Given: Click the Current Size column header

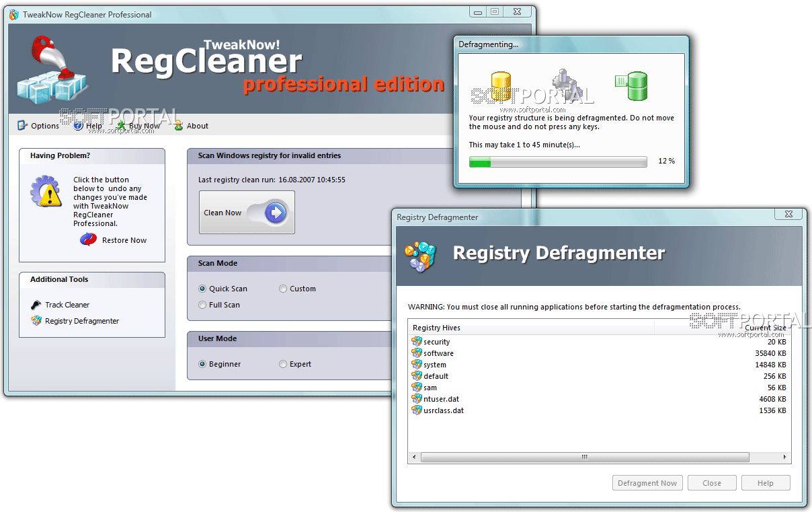Looking at the screenshot, I should click(723, 328).
